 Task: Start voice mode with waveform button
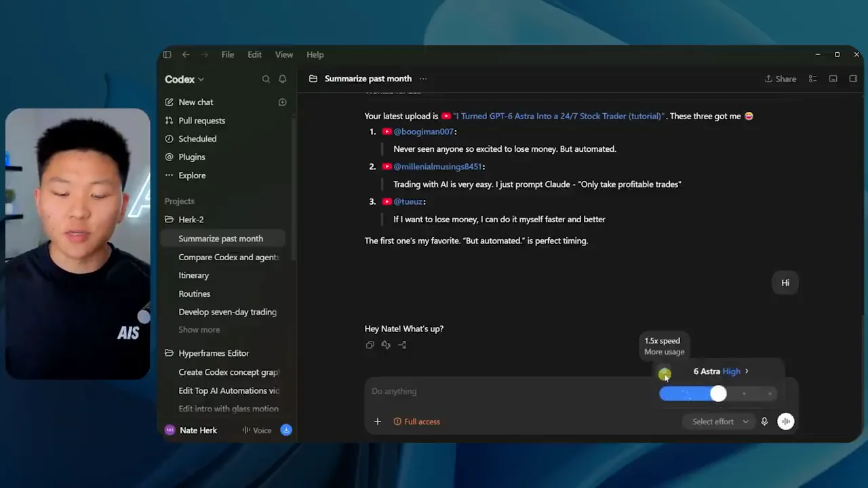tap(785, 422)
